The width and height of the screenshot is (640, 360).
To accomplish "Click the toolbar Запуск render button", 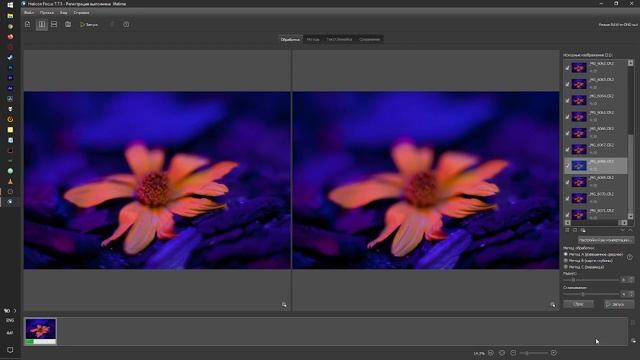I will (x=89, y=24).
